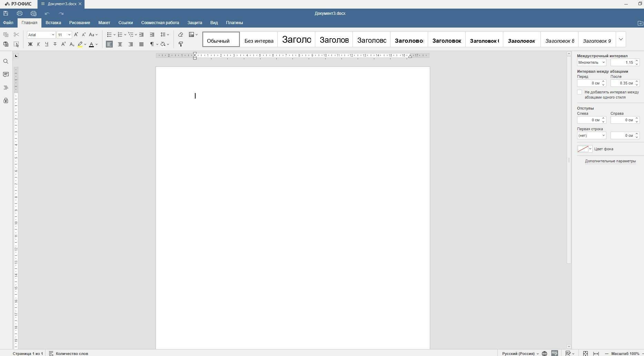Open the comments panel in left sidebar

coord(6,74)
